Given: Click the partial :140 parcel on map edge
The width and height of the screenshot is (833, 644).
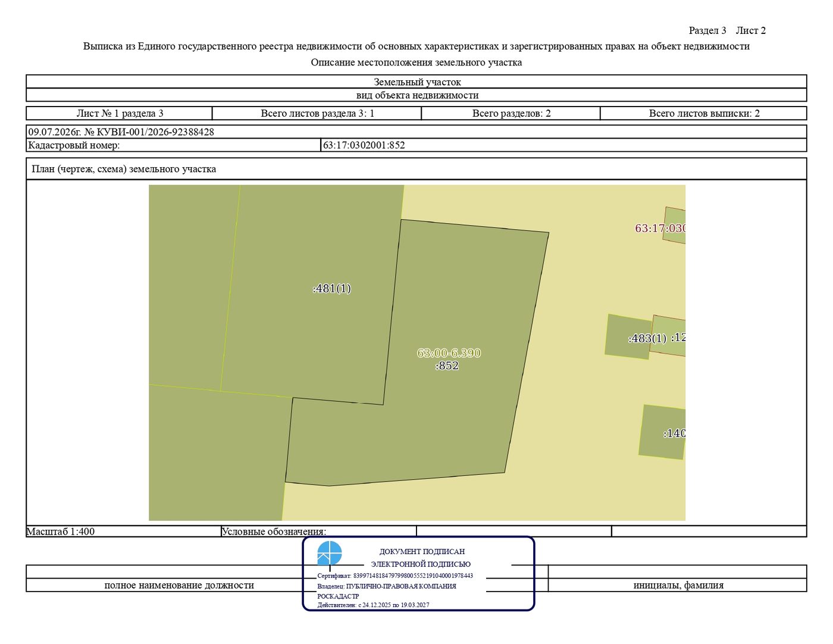Looking at the screenshot, I should click(662, 432).
